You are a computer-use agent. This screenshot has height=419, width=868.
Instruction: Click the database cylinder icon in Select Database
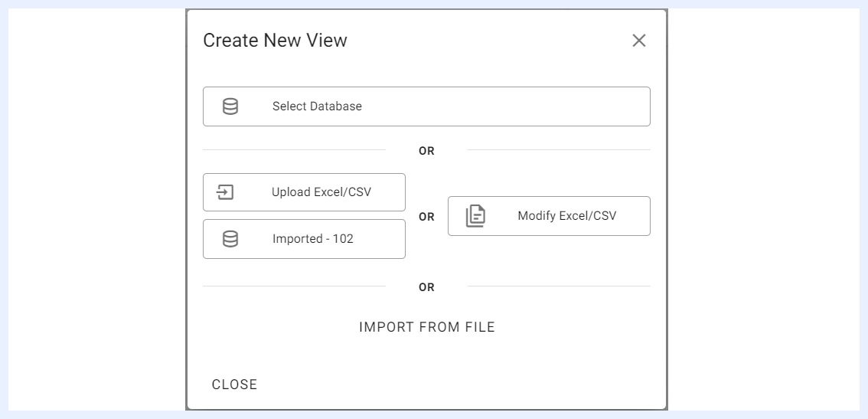[230, 106]
